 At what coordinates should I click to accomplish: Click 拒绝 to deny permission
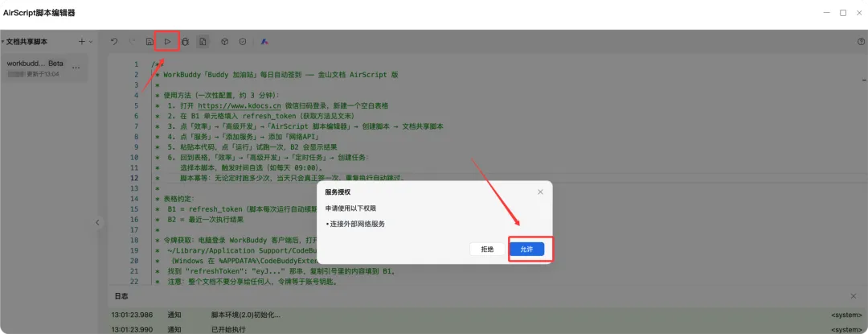pyautogui.click(x=487, y=249)
